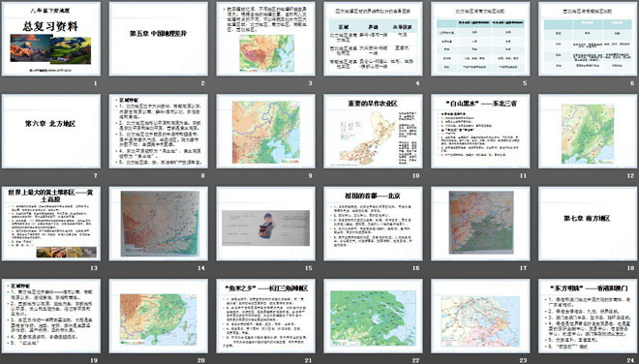Select slide 18 第七章 南方地区

pyautogui.click(x=588, y=224)
